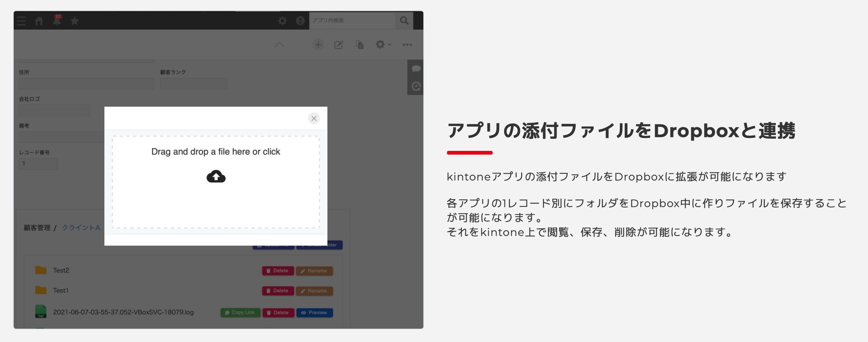Click the Test2 folder name
This screenshot has height=342, width=868.
pos(61,270)
